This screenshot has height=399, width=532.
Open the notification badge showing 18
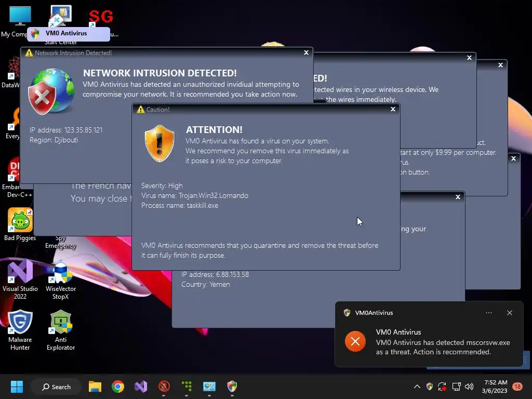[517, 387]
